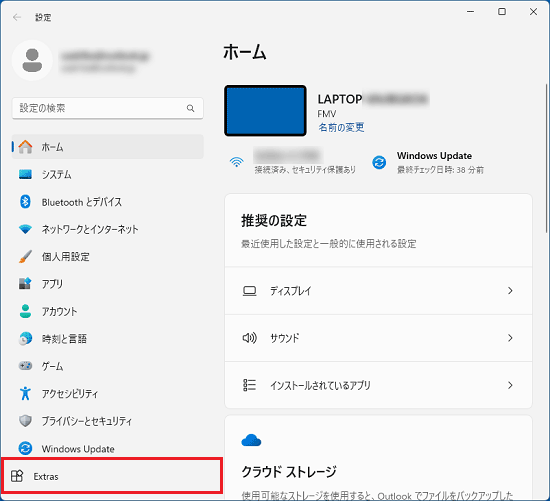Click the personalization paintbrush icon
550x501 pixels.
coord(25,256)
